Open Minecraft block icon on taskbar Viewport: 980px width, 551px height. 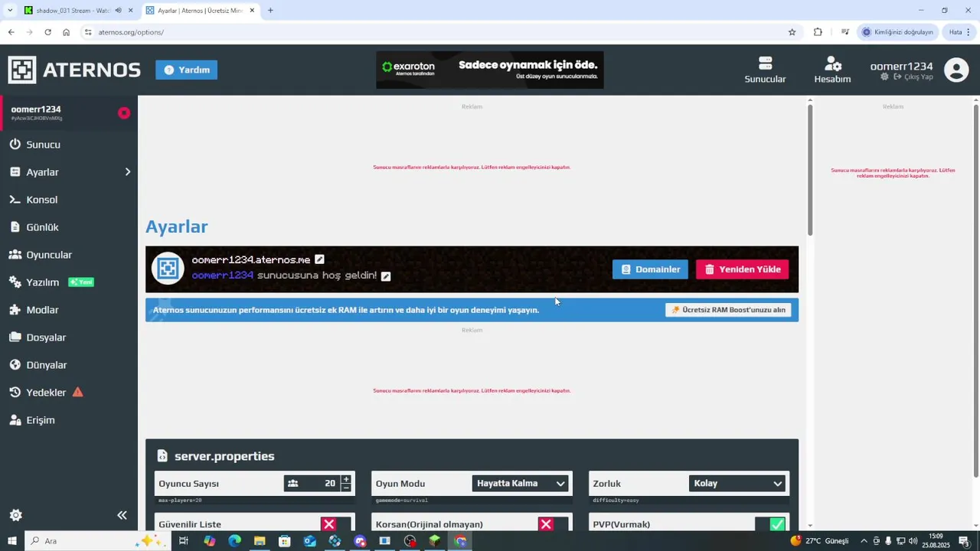[435, 541]
